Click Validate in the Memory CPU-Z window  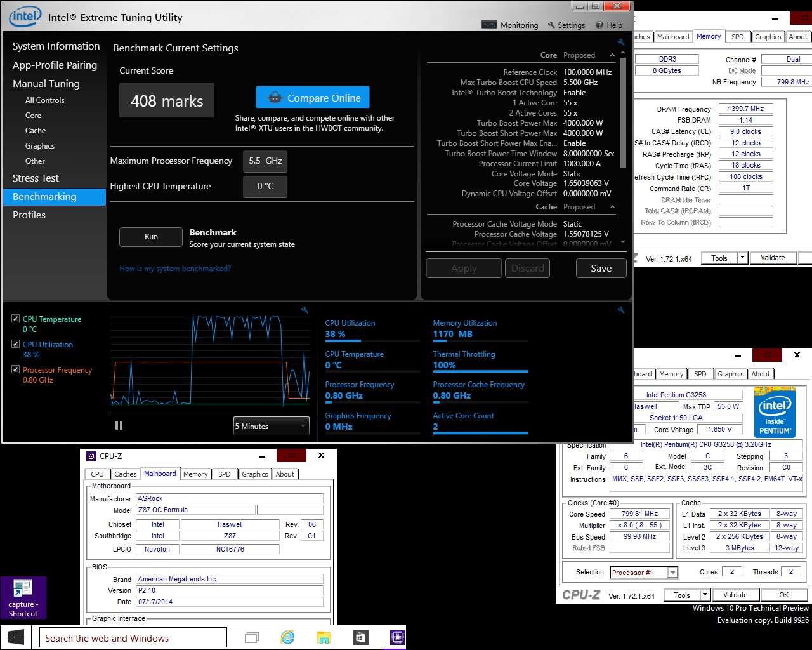(x=773, y=258)
